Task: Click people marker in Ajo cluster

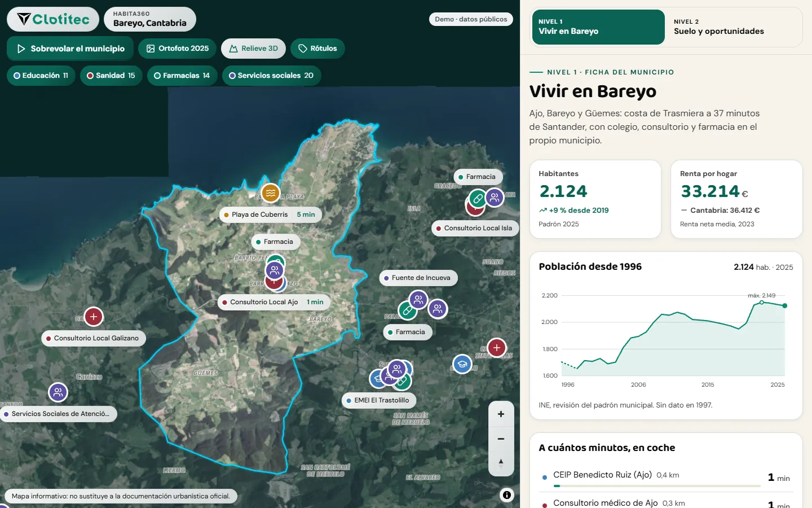Action: [x=275, y=270]
